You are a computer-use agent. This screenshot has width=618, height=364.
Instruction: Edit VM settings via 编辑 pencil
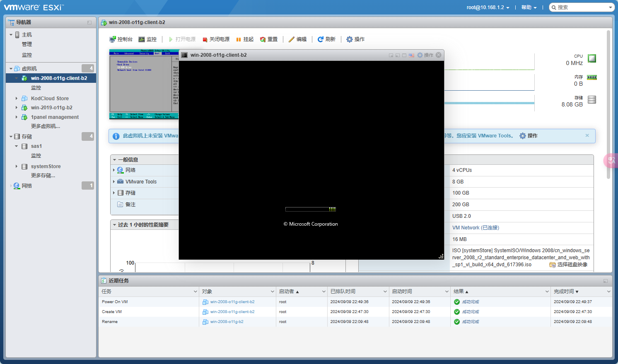(x=298, y=39)
